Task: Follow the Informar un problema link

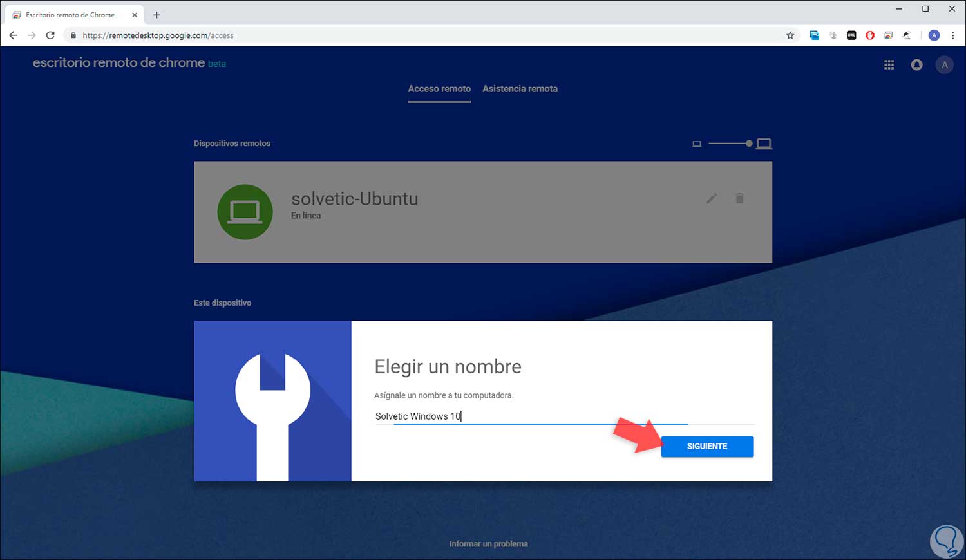Action: click(488, 544)
